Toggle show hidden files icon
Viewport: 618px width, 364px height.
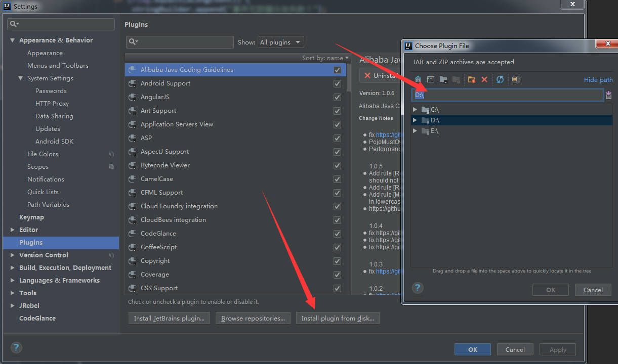(515, 79)
